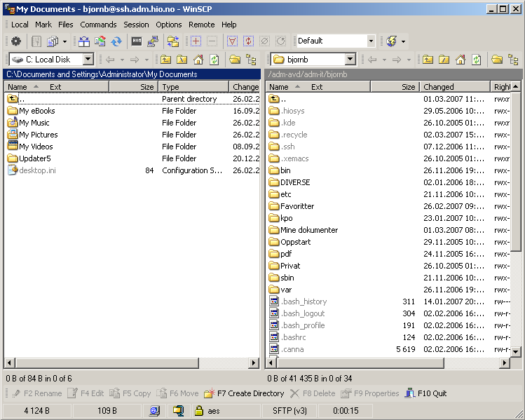The image size is (525, 420).
Task: Expand the local forward history dropdown arrow
Action: tap(146, 60)
